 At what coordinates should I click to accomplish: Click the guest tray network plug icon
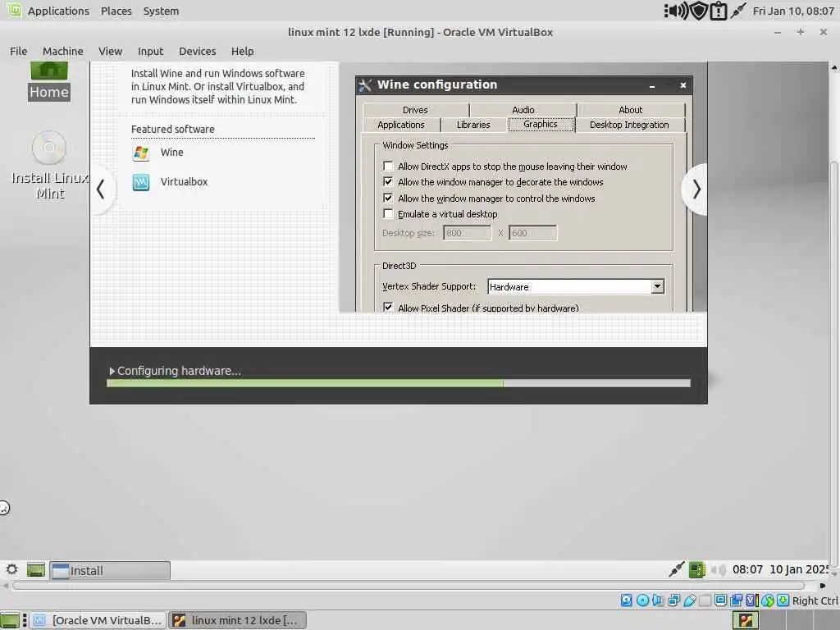pos(676,569)
